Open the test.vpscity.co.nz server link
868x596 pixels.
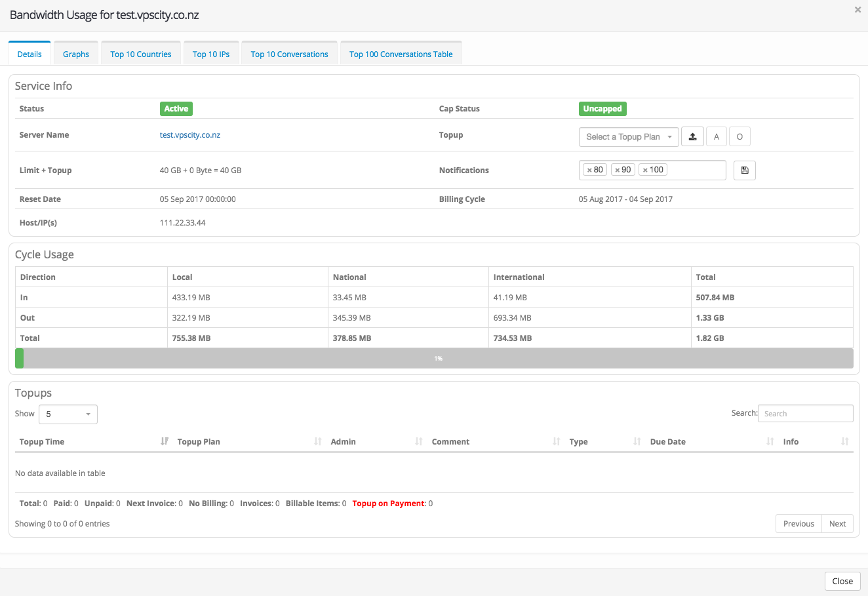[190, 135]
